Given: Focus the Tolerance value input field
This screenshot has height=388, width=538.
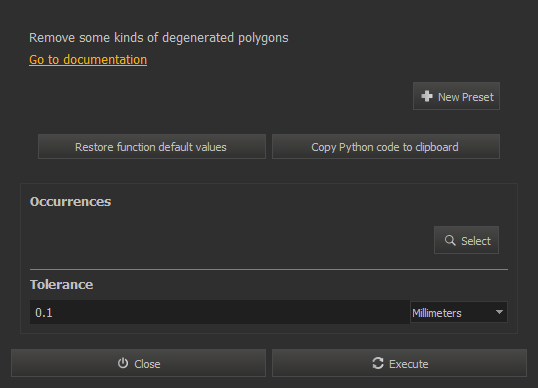Looking at the screenshot, I should pyautogui.click(x=220, y=312).
